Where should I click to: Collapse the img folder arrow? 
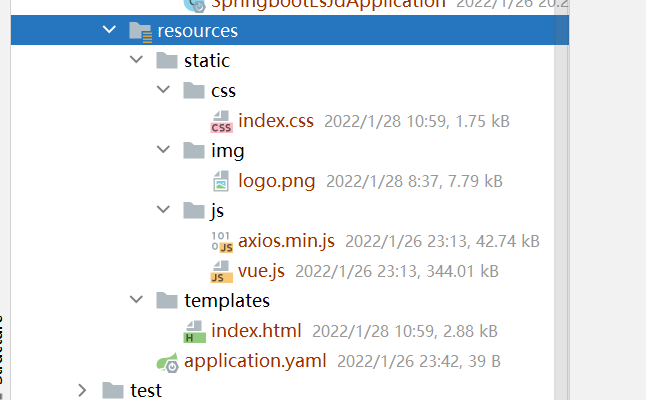(163, 151)
